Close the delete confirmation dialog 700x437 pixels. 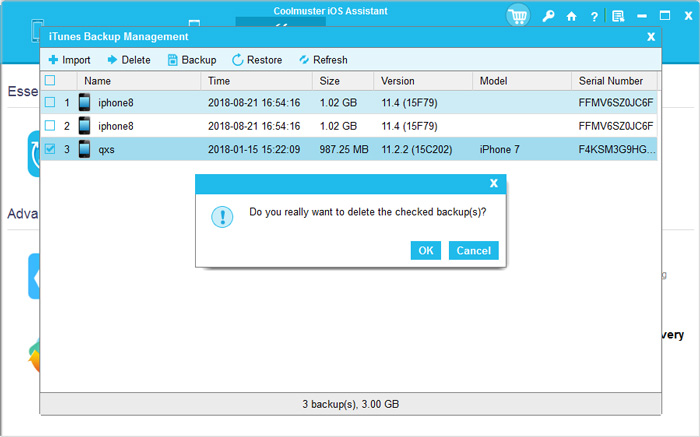pos(494,183)
